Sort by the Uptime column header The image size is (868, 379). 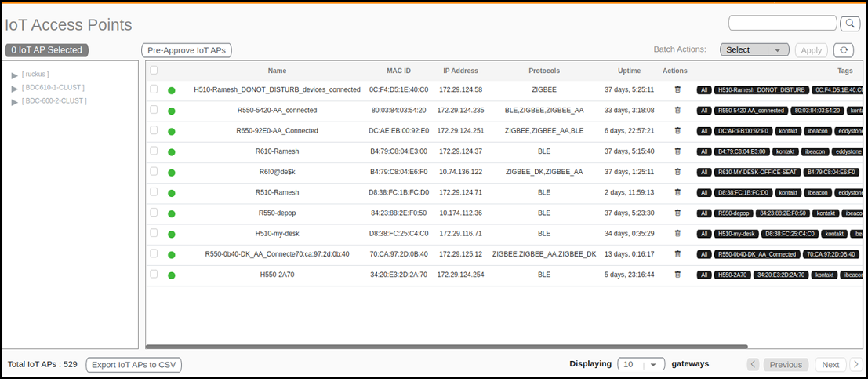[630, 71]
